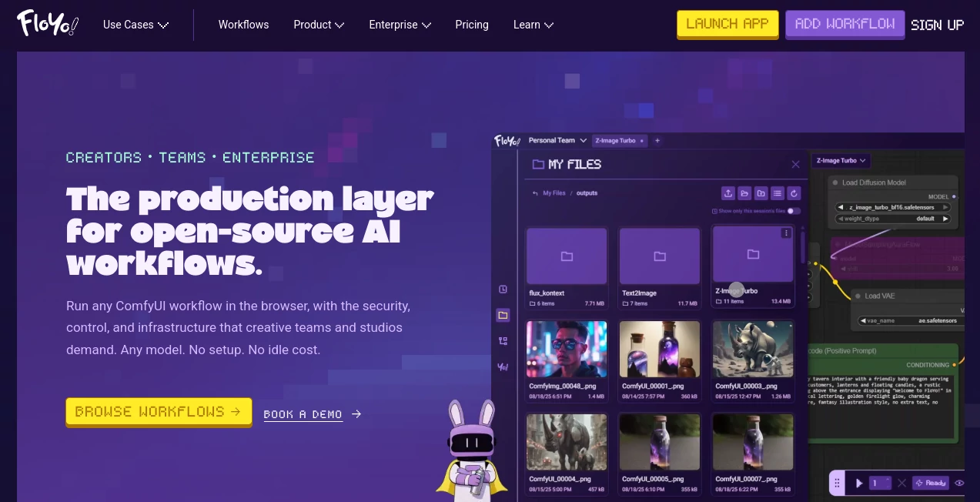Click the open folder icon in My Files toolbar
This screenshot has width=980, height=502.
point(744,193)
